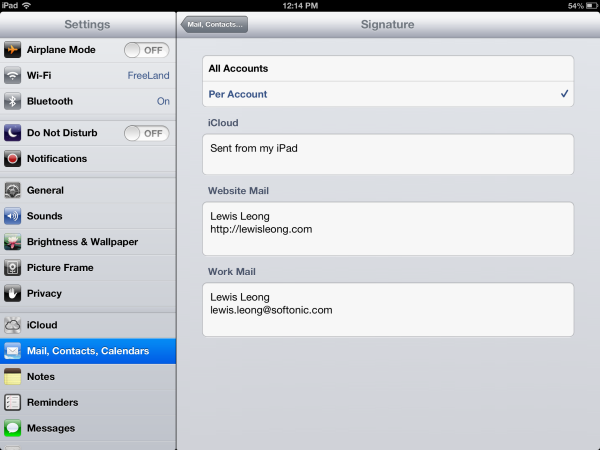Select the Per Account signature option

click(x=388, y=94)
